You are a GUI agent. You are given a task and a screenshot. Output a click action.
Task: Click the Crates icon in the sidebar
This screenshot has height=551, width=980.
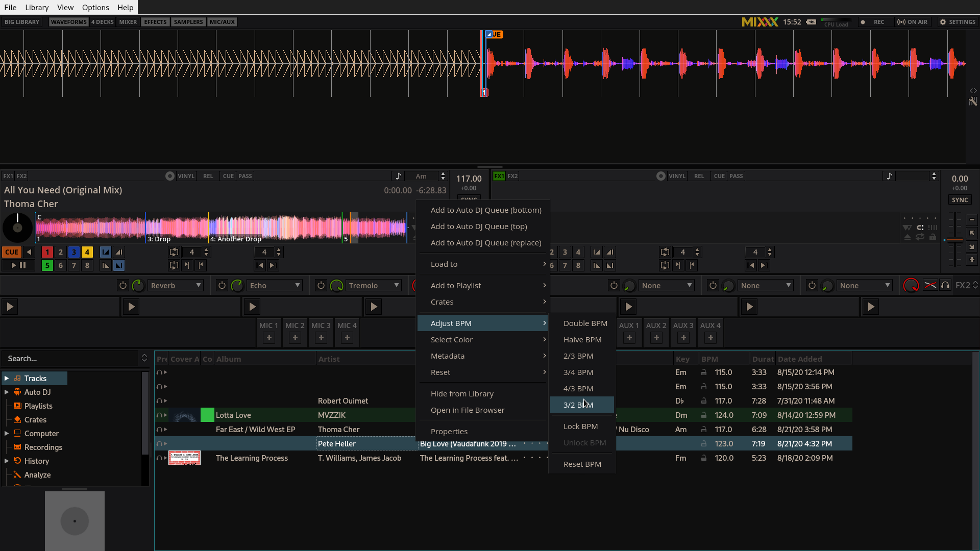(17, 420)
